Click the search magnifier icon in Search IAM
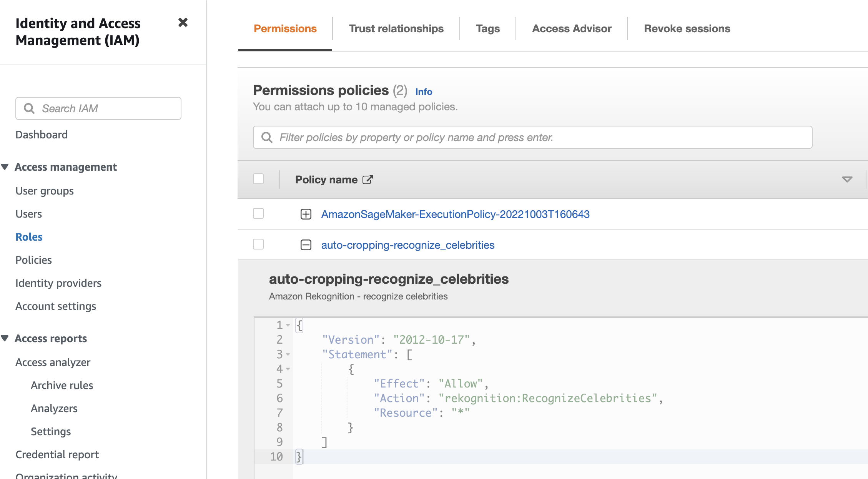 [x=29, y=108]
